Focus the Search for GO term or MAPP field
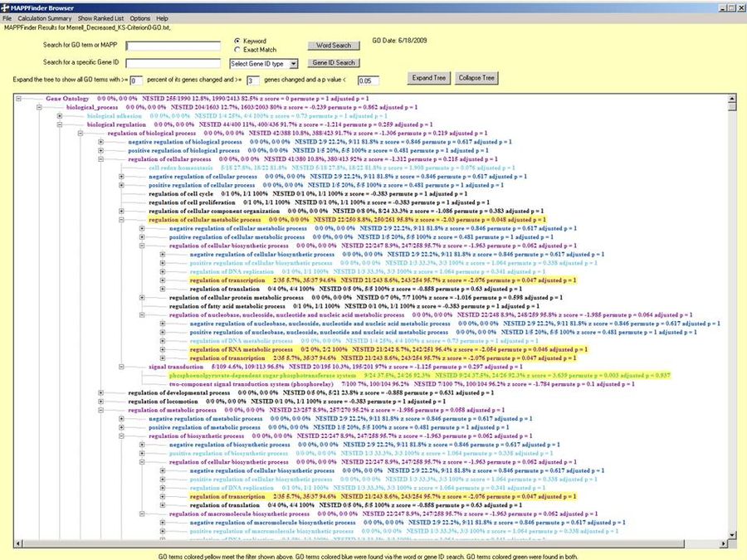Screen dimensions: 747x560 [x=173, y=46]
